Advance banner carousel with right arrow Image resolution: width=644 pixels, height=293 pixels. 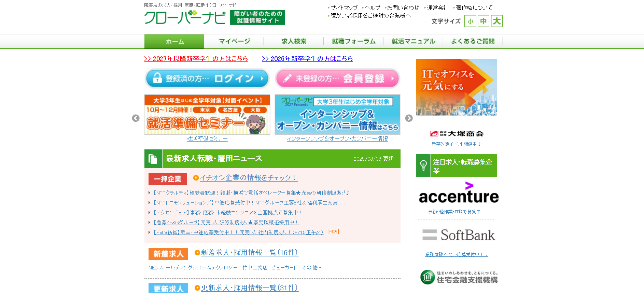pos(409,118)
